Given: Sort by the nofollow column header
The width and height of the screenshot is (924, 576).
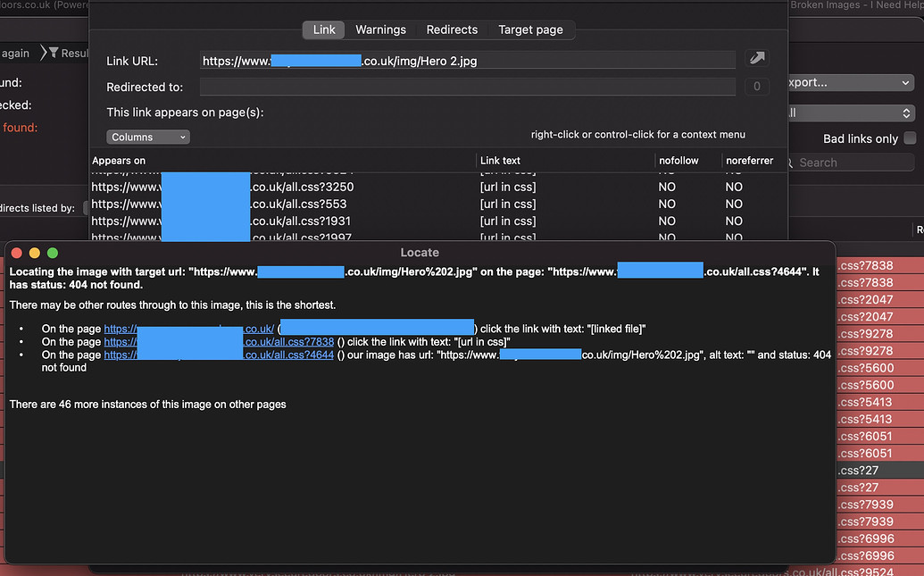Looking at the screenshot, I should click(678, 161).
